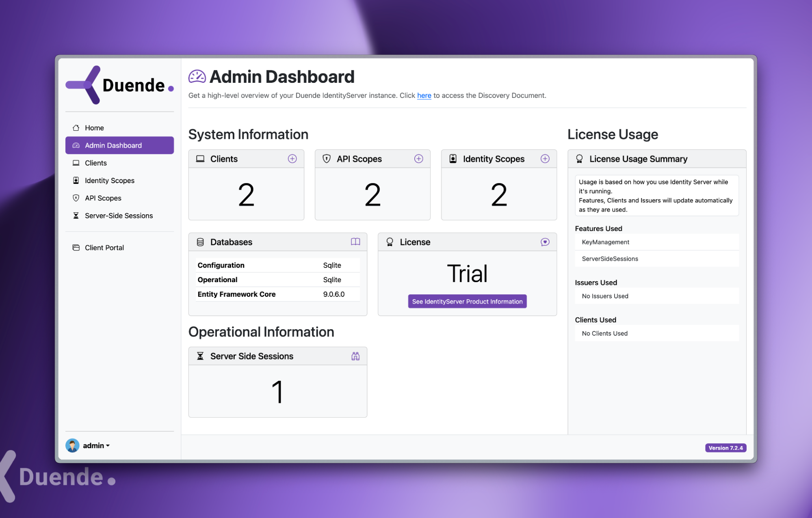This screenshot has height=518, width=812.
Task: Click ServerSideSessions under Features Used
Action: (657, 259)
